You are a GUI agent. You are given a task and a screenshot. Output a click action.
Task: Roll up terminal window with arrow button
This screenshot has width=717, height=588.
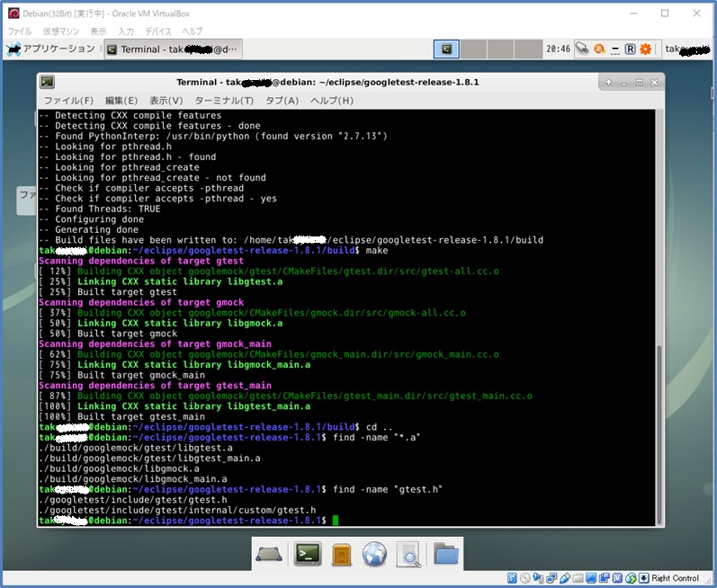(609, 82)
